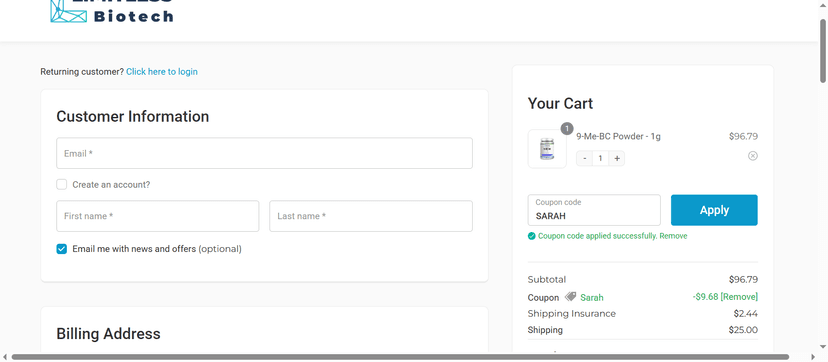828x362 pixels.
Task: Click the scroll down arrow
Action: pos(823,347)
